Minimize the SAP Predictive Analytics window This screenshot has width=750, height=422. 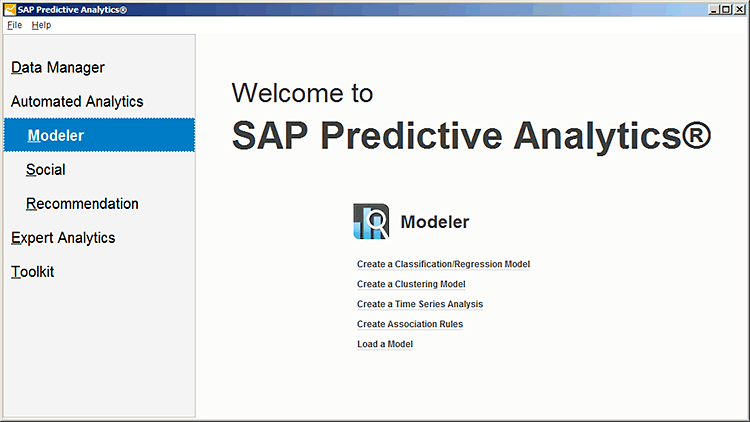[714, 10]
